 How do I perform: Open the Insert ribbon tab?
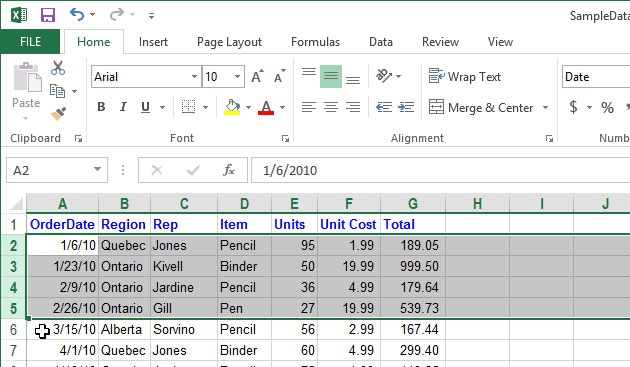pyautogui.click(x=153, y=42)
